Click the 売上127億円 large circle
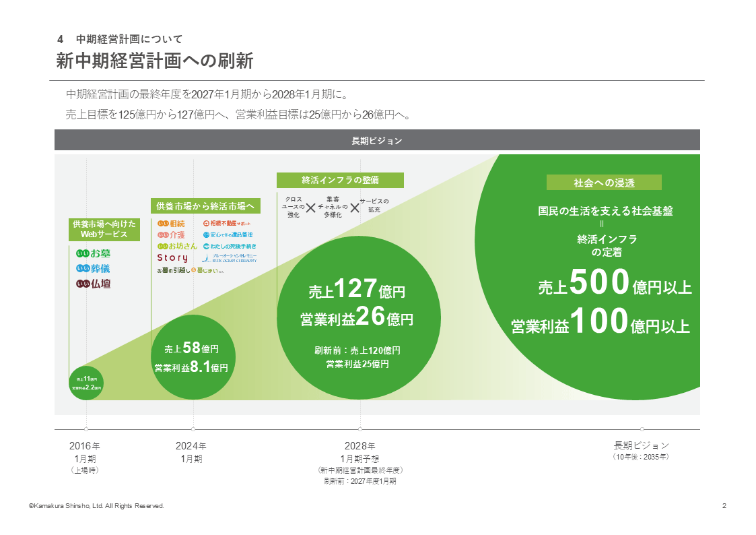The width and height of the screenshot is (756, 535). [x=360, y=318]
